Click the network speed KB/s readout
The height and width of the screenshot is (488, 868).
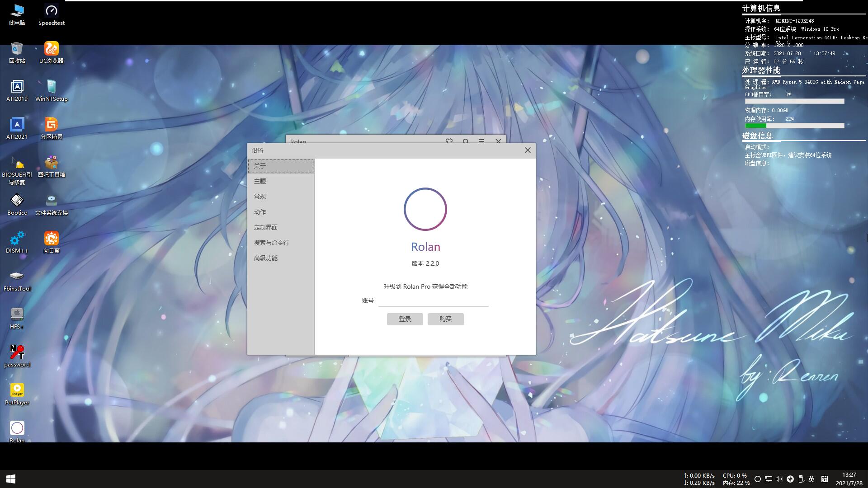(699, 479)
